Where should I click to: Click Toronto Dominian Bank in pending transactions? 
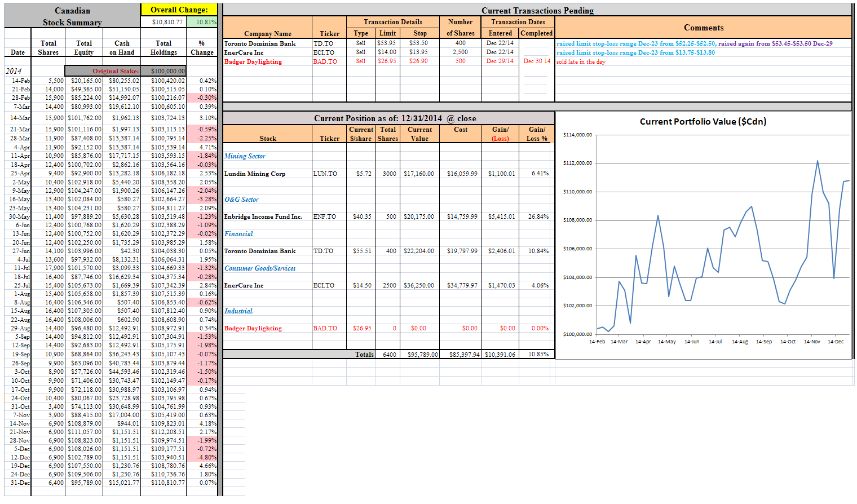[x=260, y=43]
